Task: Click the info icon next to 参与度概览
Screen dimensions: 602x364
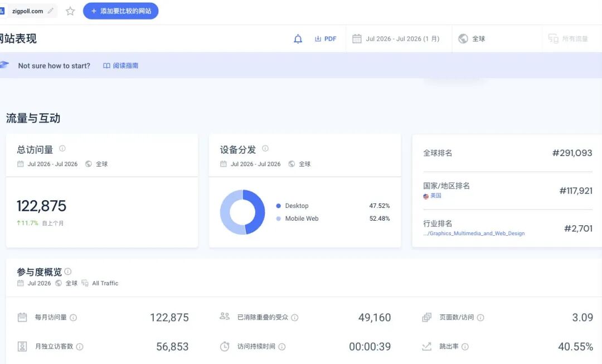Action: tap(68, 271)
